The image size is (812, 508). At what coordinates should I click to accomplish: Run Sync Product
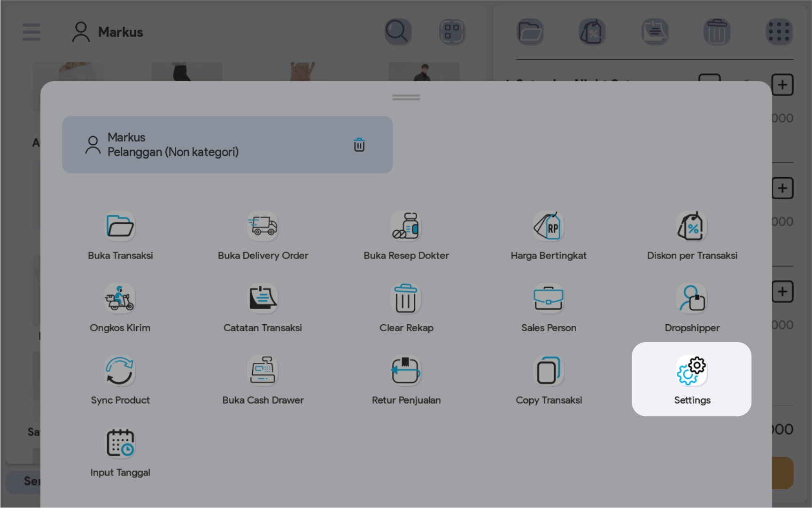coord(120,371)
